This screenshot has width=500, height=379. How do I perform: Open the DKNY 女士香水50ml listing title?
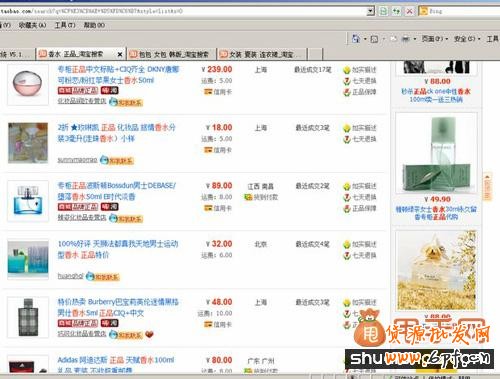(x=118, y=75)
